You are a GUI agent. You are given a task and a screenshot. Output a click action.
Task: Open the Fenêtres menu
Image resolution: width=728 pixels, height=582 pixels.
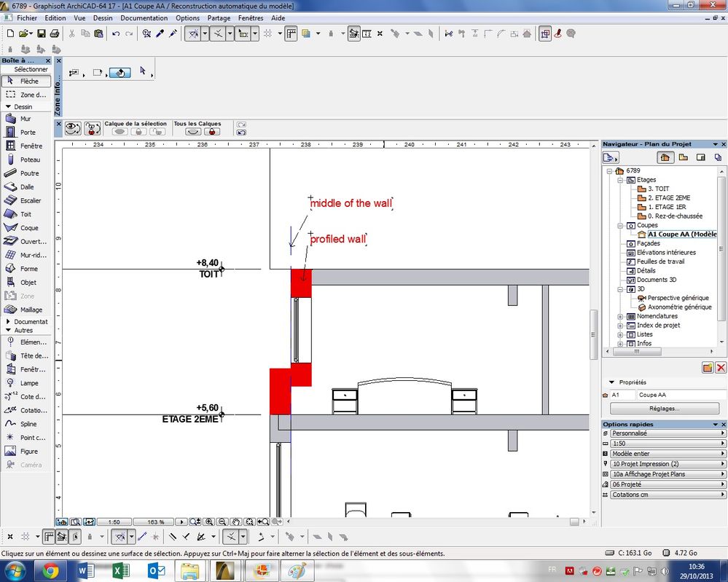pyautogui.click(x=251, y=17)
